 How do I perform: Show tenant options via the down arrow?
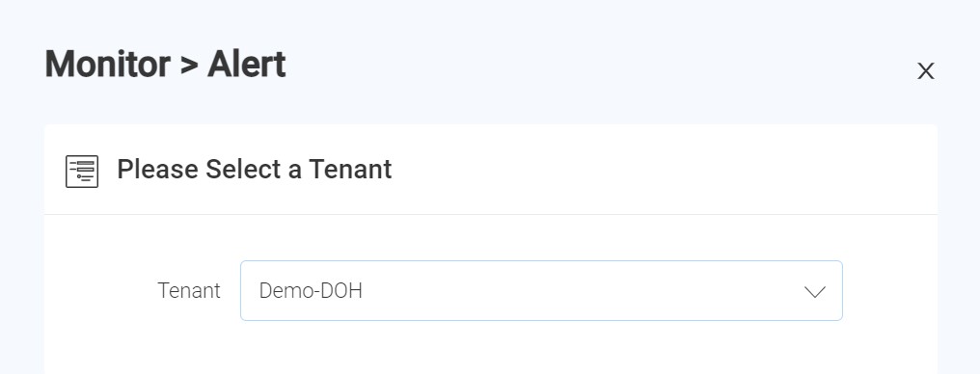click(815, 291)
